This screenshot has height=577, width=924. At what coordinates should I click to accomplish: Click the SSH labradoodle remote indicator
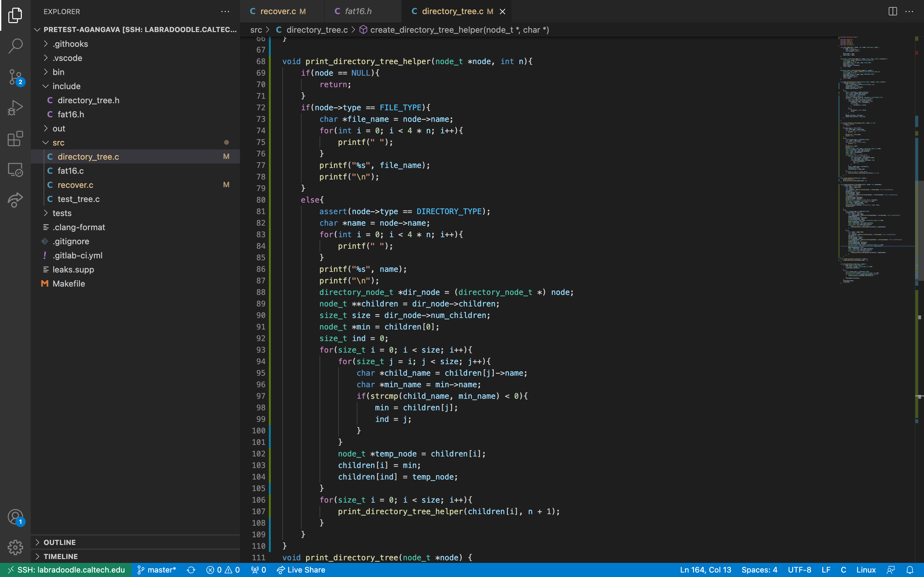click(66, 570)
